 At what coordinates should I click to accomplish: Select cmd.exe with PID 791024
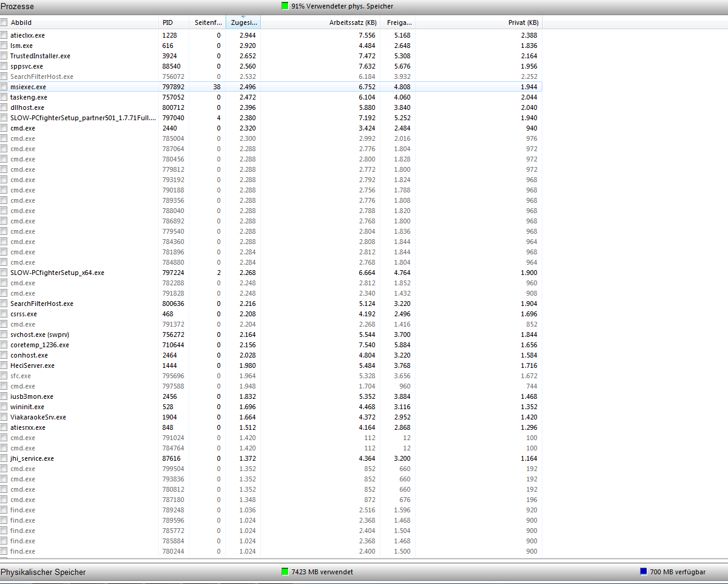[x=22, y=438]
